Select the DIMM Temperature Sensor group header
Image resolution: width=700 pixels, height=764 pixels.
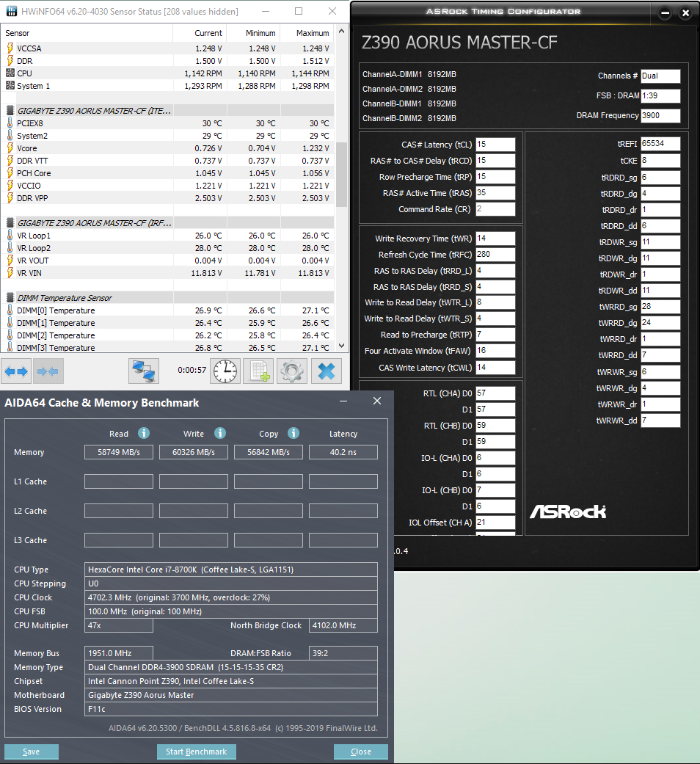(167, 298)
